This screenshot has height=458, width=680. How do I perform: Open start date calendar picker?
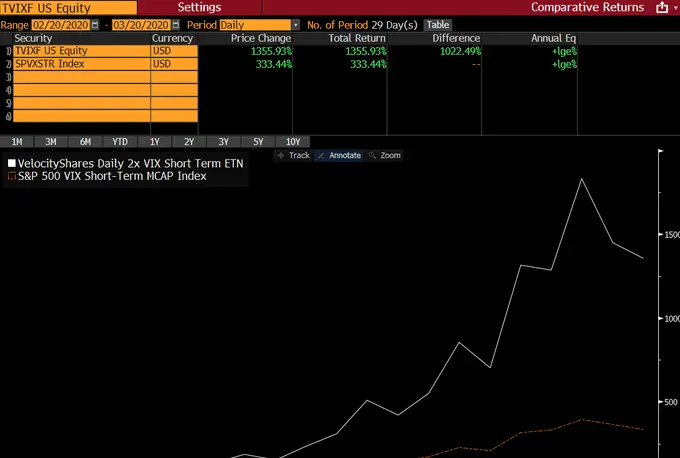tap(95, 24)
